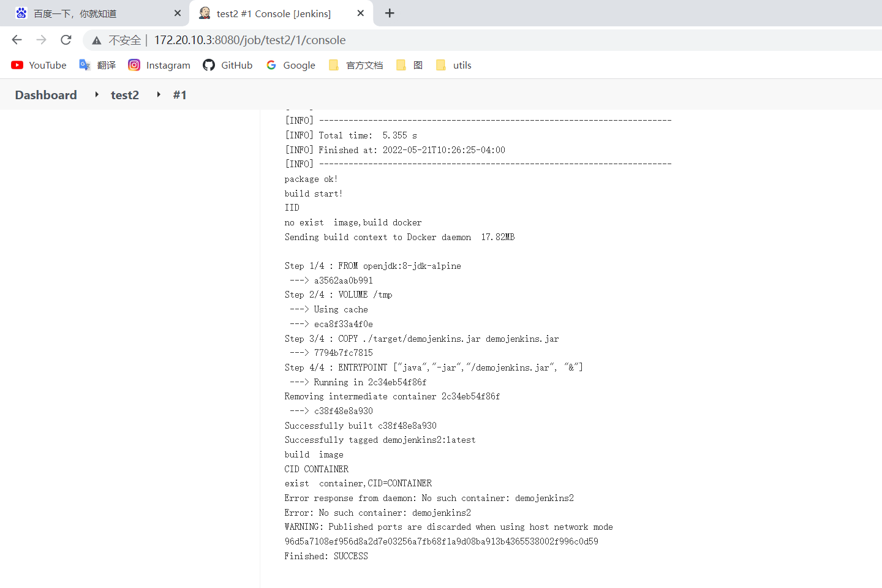Click the '---> 7794b7fc7815' line
The image size is (882, 588).
331,353
